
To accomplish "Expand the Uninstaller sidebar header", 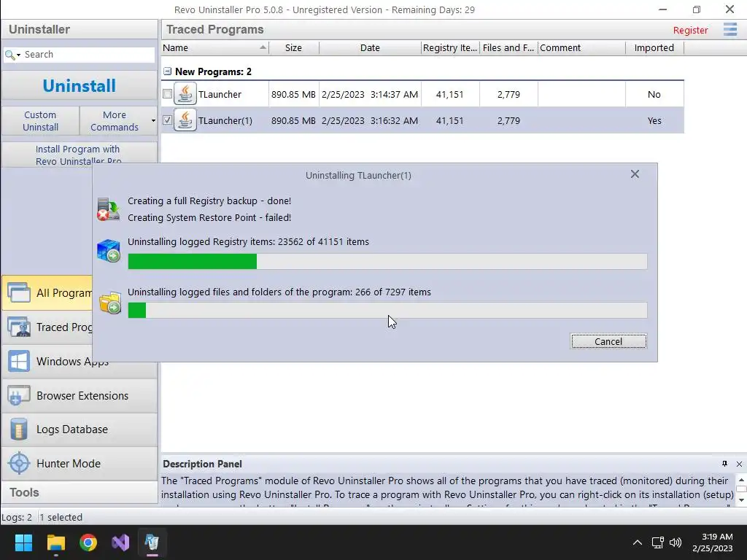I will [x=79, y=29].
